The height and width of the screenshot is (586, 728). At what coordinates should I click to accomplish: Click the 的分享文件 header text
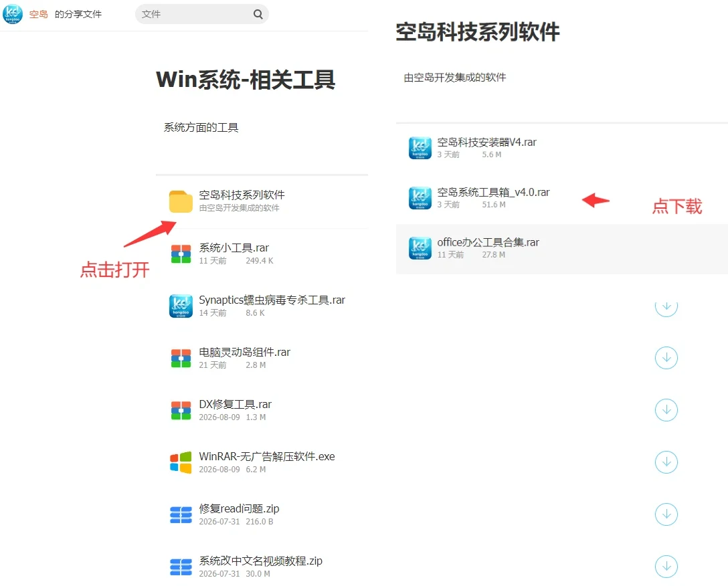[78, 15]
